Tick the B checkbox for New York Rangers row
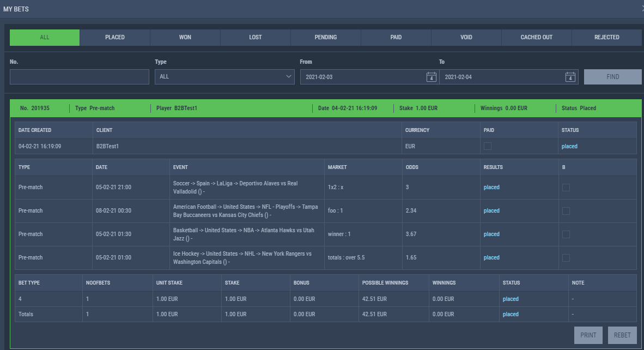The image size is (644, 350). [x=566, y=257]
